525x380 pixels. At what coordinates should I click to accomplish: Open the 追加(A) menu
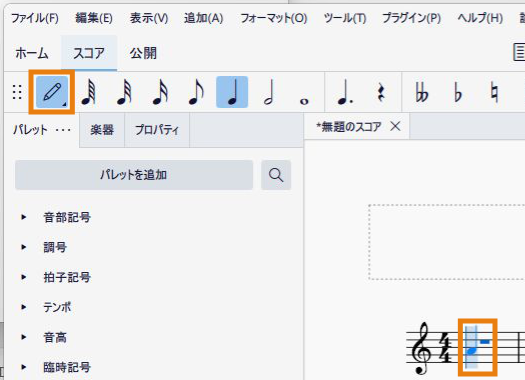pyautogui.click(x=204, y=18)
